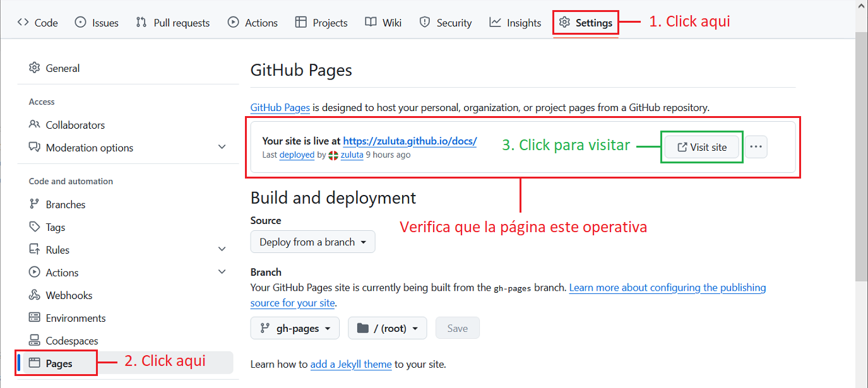Expand the Actions sidebar section
The width and height of the screenshot is (868, 388).
click(x=222, y=273)
